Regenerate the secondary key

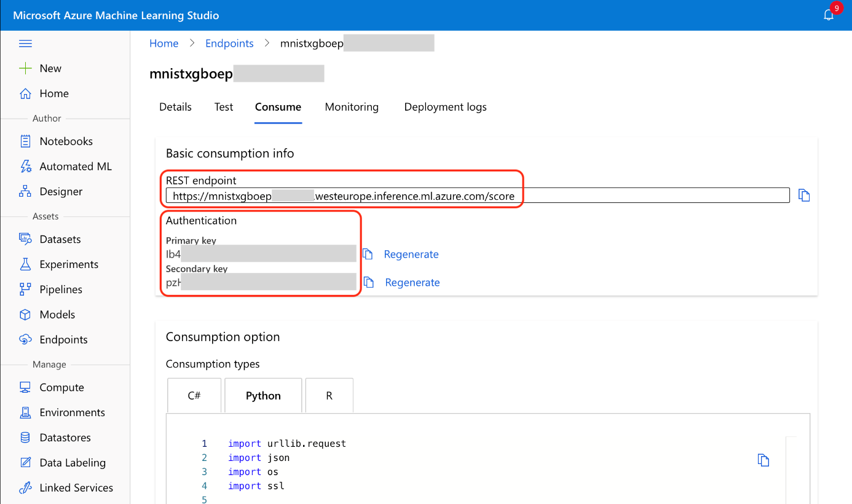(412, 283)
